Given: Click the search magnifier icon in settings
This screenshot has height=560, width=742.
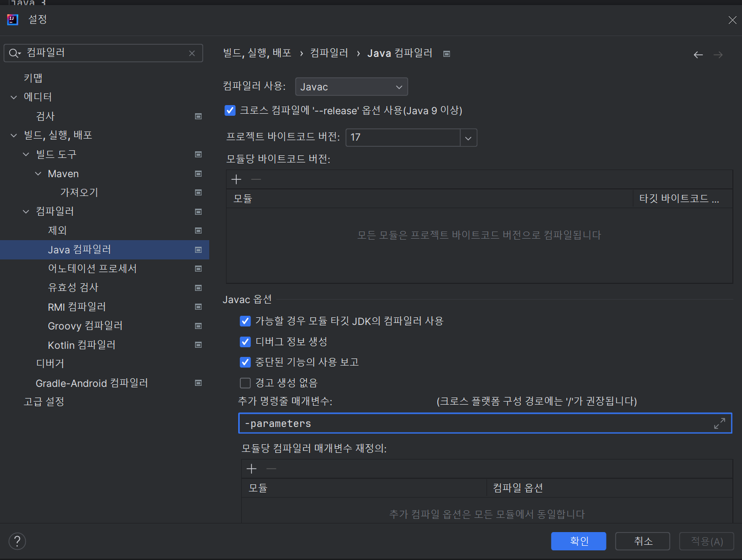Looking at the screenshot, I should (13, 53).
